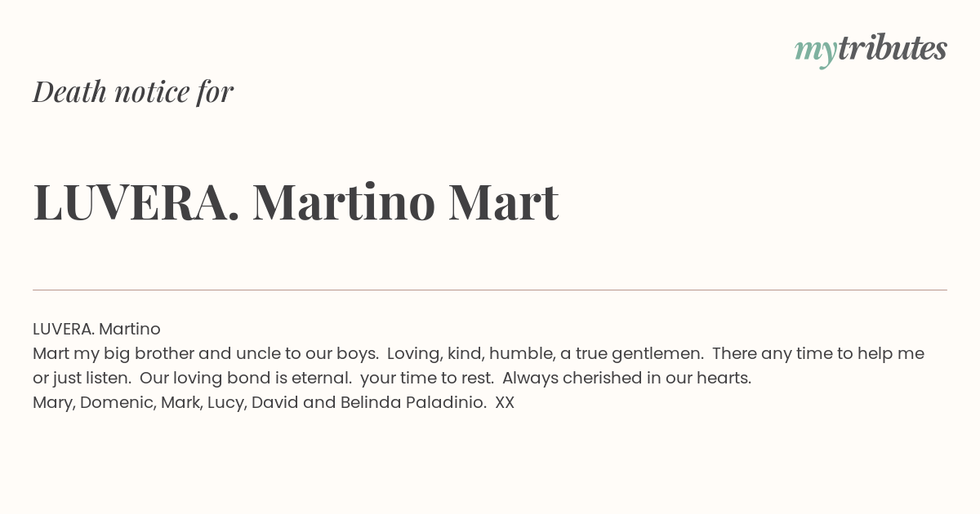The height and width of the screenshot is (514, 980).
Task: Click the "tributes" word in the logo
Action: click(x=892, y=48)
